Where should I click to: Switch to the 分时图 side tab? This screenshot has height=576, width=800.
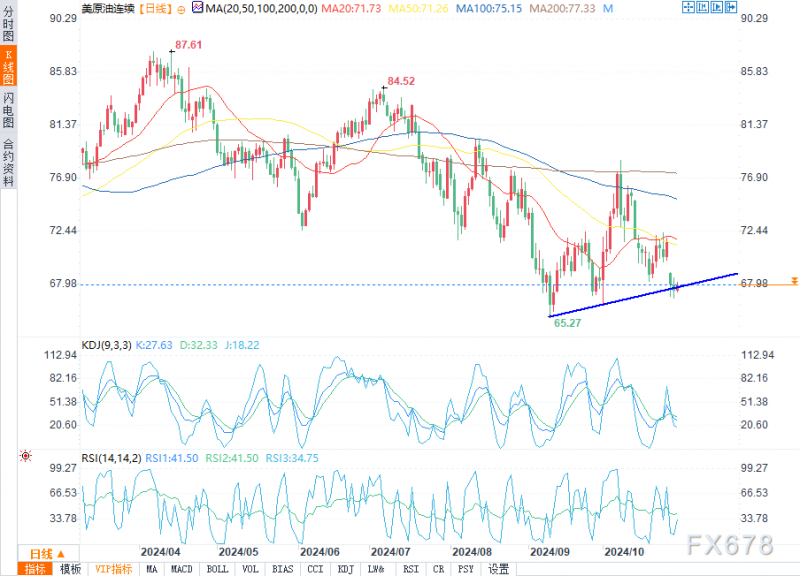pyautogui.click(x=8, y=23)
